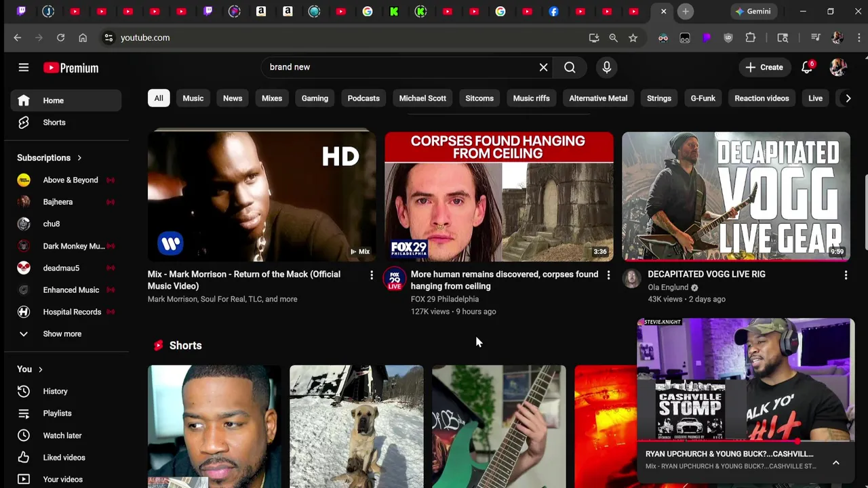Viewport: 868px width, 488px height.
Task: Select the Mixes filter chip
Action: point(272,98)
